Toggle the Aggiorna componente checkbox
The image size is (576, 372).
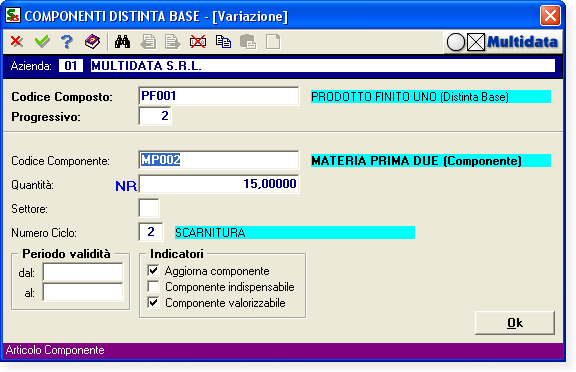pos(153,271)
